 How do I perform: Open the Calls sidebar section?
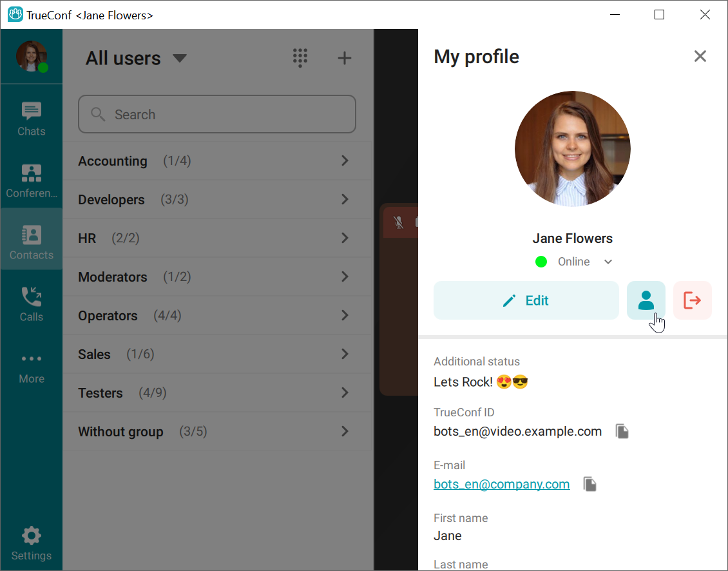click(x=31, y=304)
